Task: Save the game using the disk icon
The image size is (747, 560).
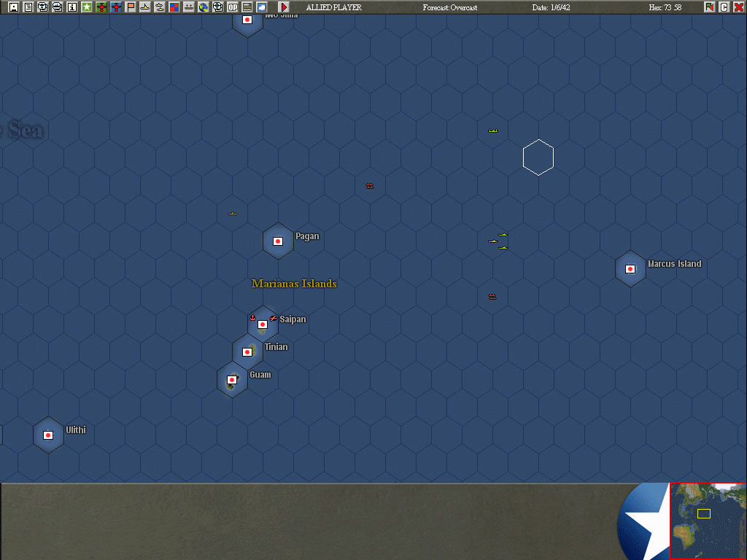Action: [x=14, y=7]
